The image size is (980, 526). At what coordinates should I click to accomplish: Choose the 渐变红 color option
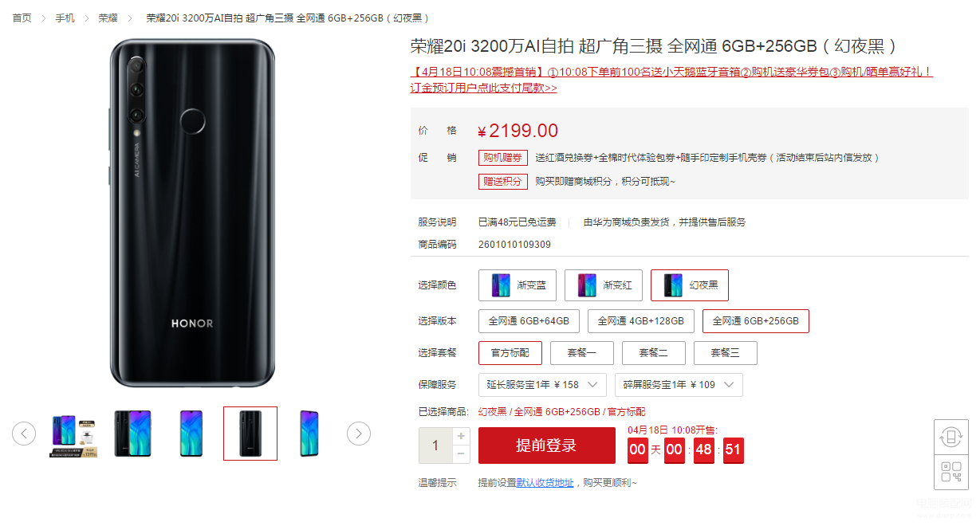click(604, 285)
